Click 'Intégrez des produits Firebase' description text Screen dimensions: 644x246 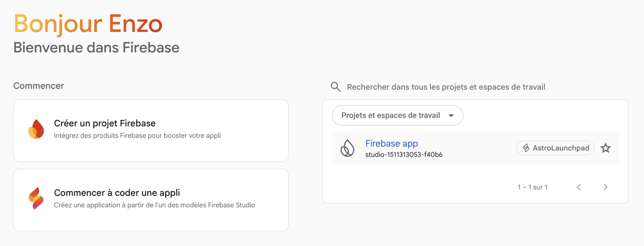click(x=137, y=136)
